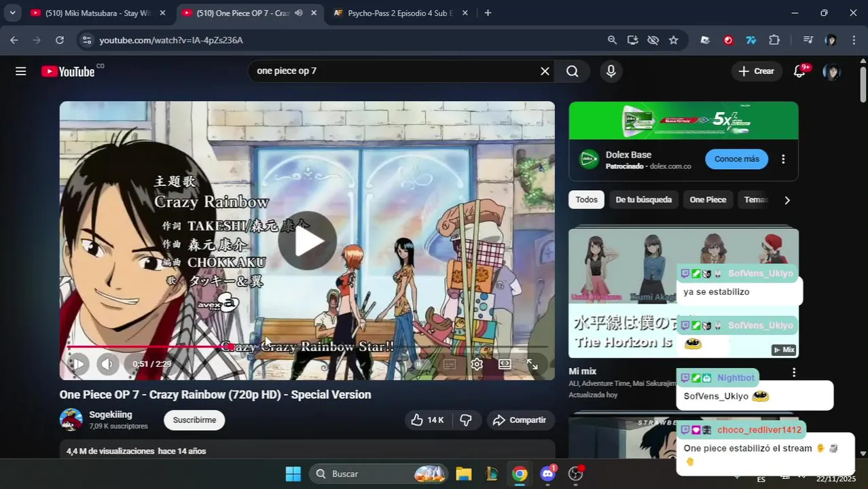Open the media controls music-note icon
Screen dimensions: 868x489
(808, 40)
